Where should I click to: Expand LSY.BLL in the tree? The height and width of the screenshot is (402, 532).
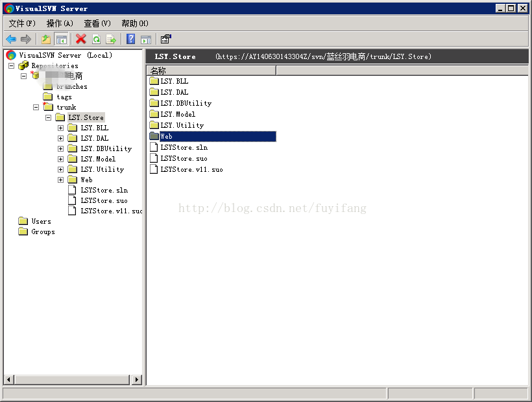tap(60, 128)
